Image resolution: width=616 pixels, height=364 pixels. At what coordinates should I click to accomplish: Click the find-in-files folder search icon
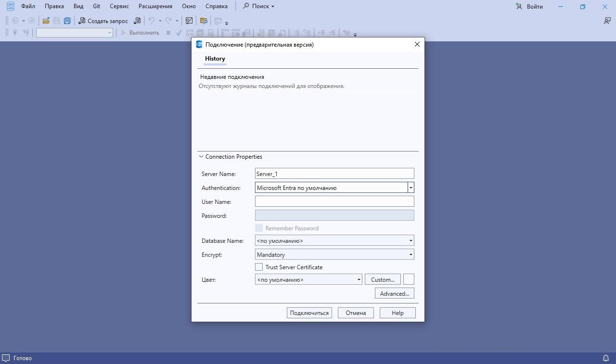click(204, 21)
